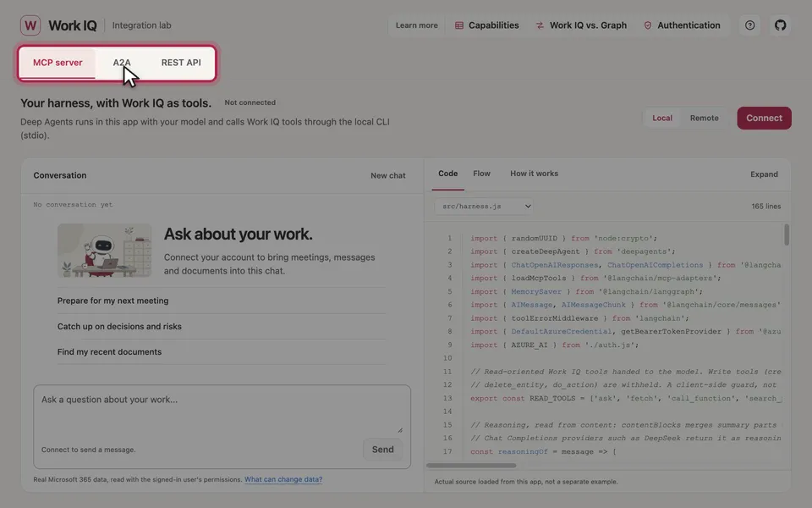Start a New chat
This screenshot has width=812, height=508.
pyautogui.click(x=388, y=176)
